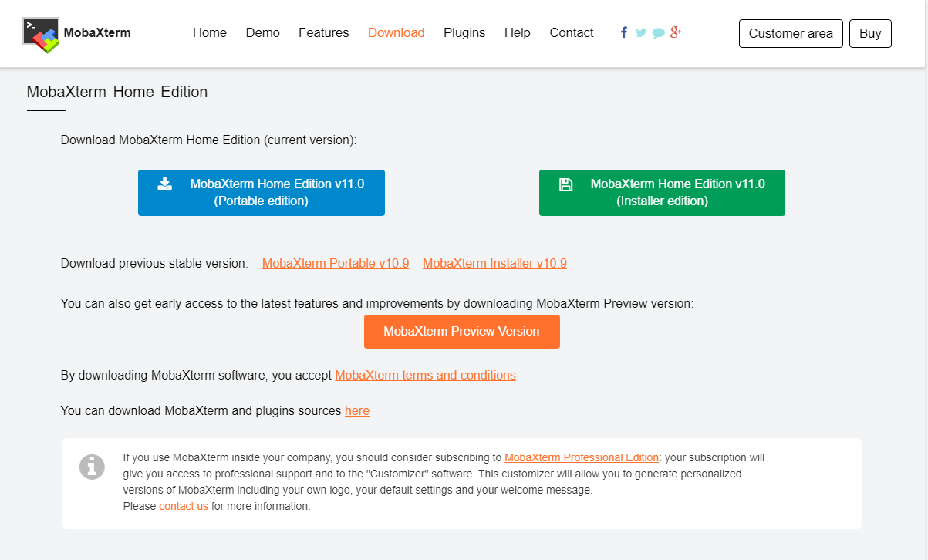Open the Plugins page
Viewport: 928px width, 560px height.
(464, 33)
